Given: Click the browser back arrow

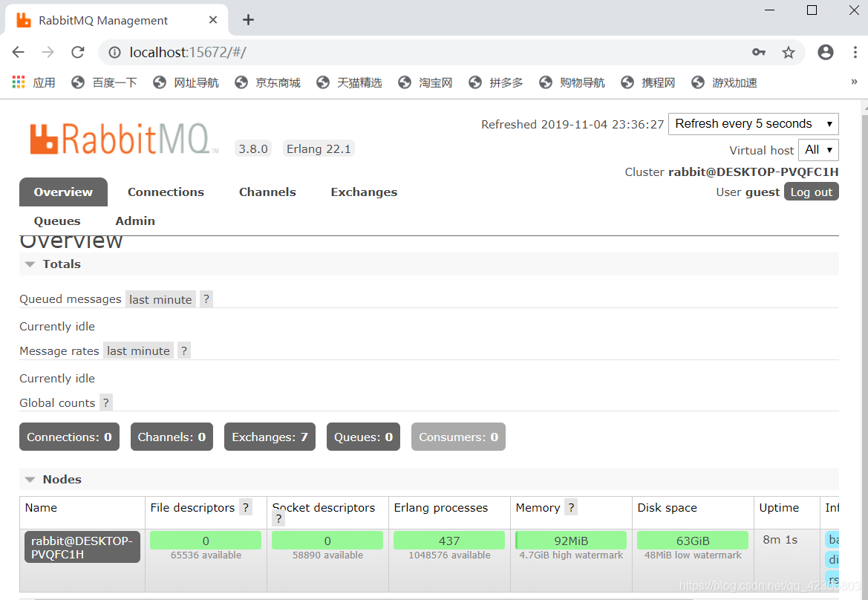Looking at the screenshot, I should pyautogui.click(x=19, y=52).
